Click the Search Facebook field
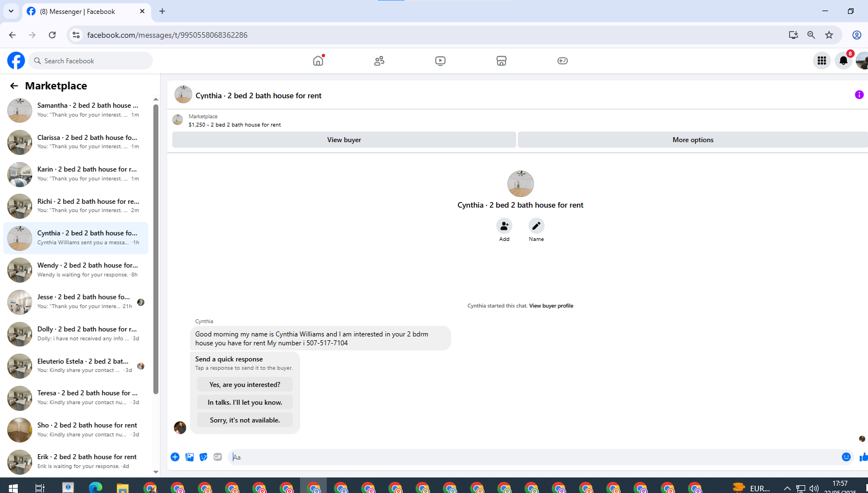 click(x=91, y=61)
